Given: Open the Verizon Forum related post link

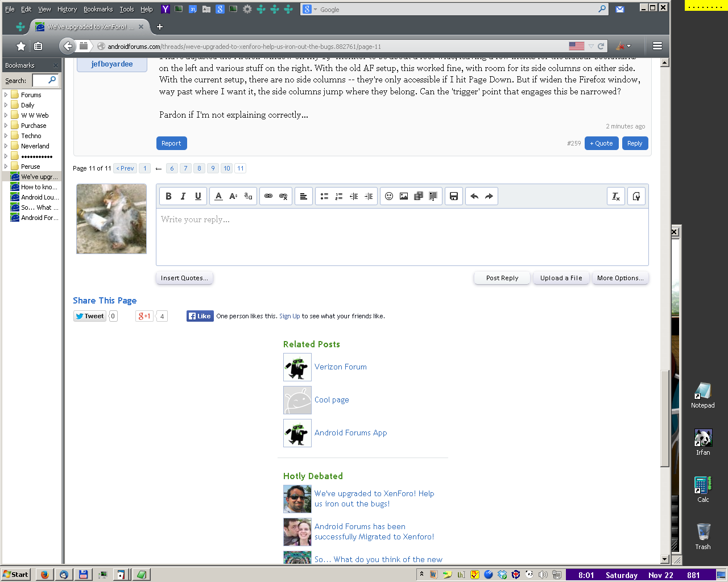Looking at the screenshot, I should point(340,367).
